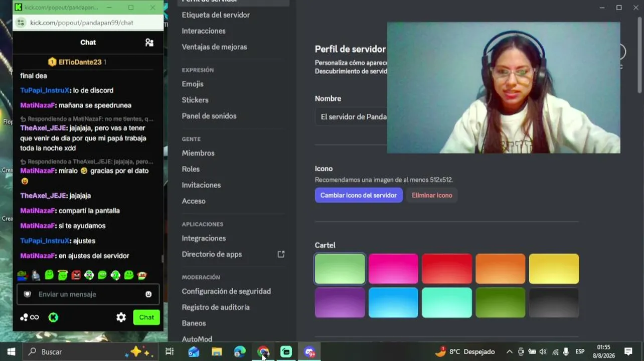
Task: Insert the red angry face emote
Action: [x=76, y=275]
